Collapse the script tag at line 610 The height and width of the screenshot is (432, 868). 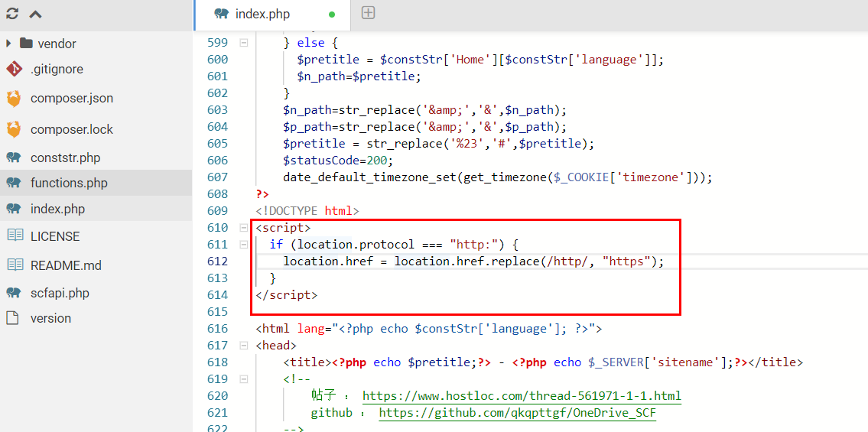pyautogui.click(x=244, y=228)
